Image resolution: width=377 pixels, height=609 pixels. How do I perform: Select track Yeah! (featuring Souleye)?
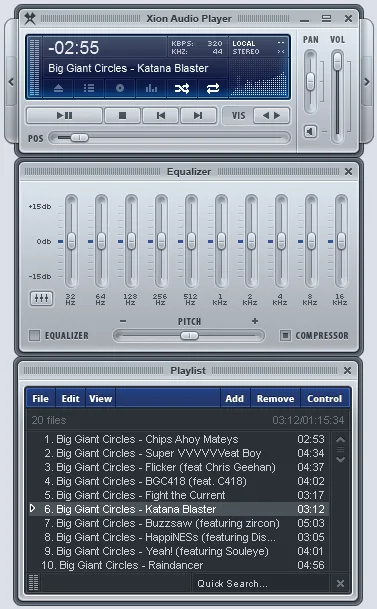178,551
